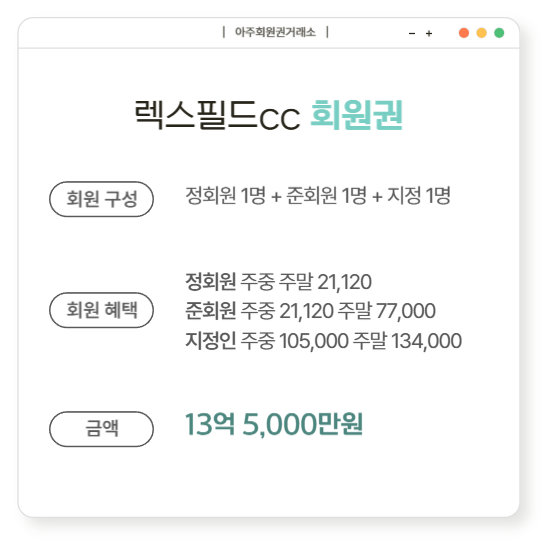
Task: Click the 지정 1명 text
Action: [x=419, y=195]
